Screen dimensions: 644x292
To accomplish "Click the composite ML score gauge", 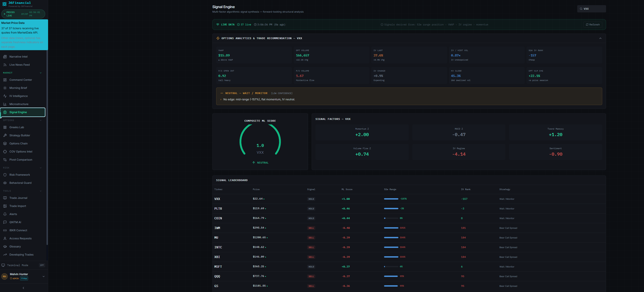I will pos(260,140).
